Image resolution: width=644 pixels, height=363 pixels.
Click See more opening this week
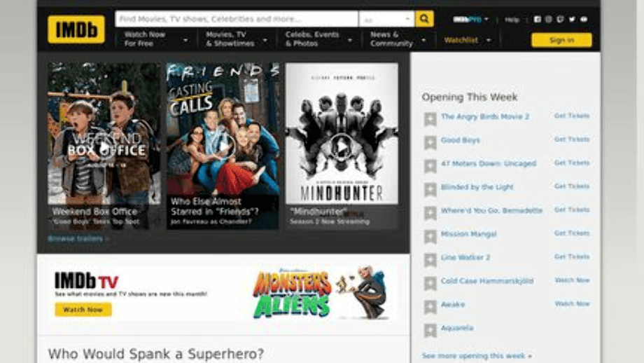click(x=477, y=355)
